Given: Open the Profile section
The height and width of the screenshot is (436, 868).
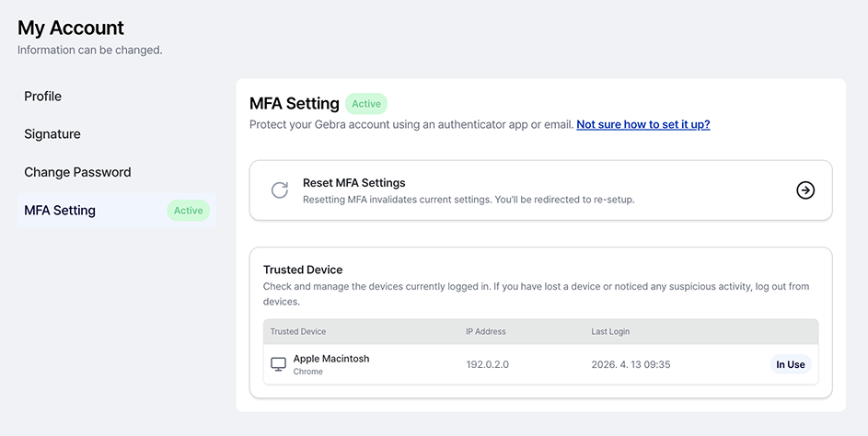Looking at the screenshot, I should (43, 97).
